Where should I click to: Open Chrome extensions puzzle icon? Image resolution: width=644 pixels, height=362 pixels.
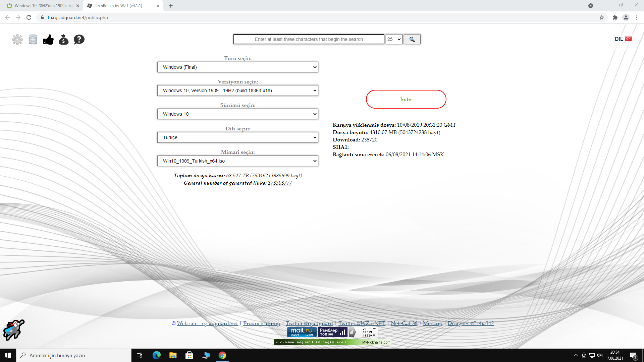tap(615, 17)
